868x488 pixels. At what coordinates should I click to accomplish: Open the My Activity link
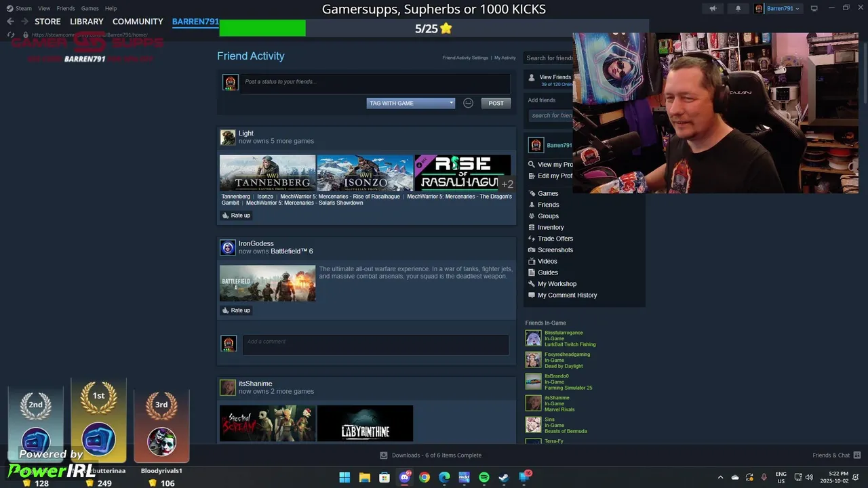(x=505, y=58)
